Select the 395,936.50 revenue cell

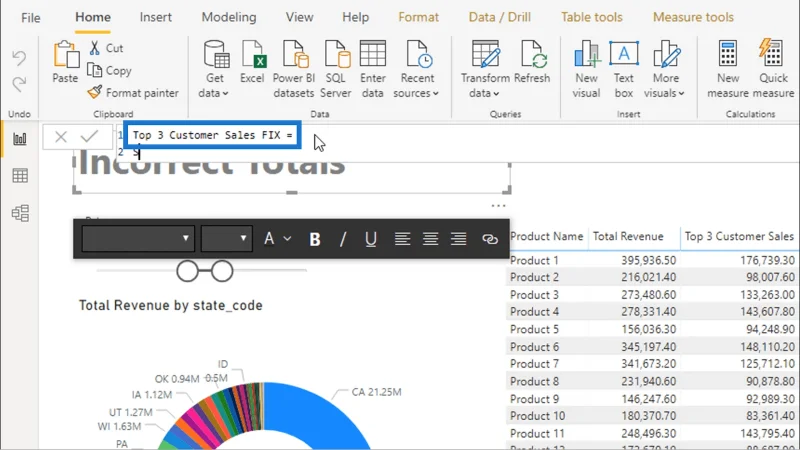pos(648,260)
